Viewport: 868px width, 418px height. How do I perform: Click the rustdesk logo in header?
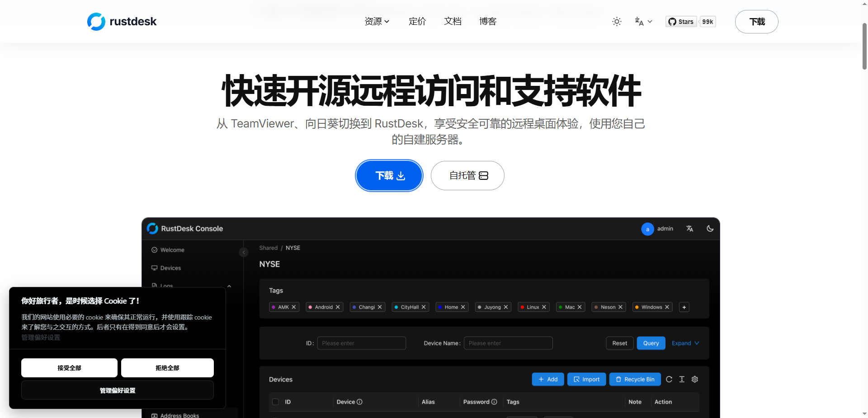pyautogui.click(x=122, y=21)
